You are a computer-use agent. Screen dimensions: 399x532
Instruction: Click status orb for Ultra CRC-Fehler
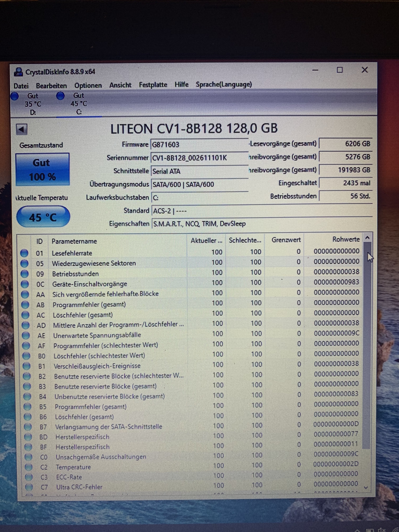pyautogui.click(x=29, y=487)
